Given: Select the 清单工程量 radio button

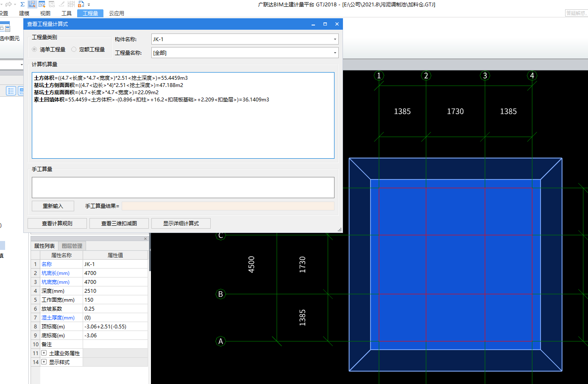Looking at the screenshot, I should point(34,49).
